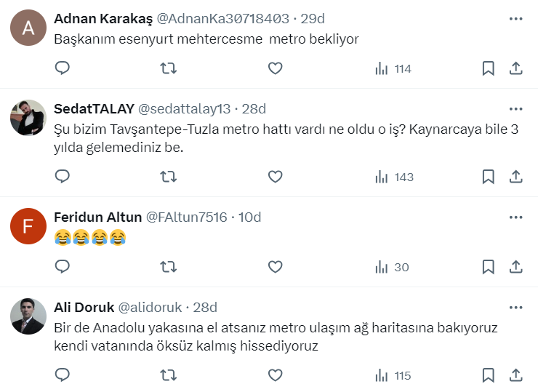Share Adnan Karakaş's tweet

(515, 68)
